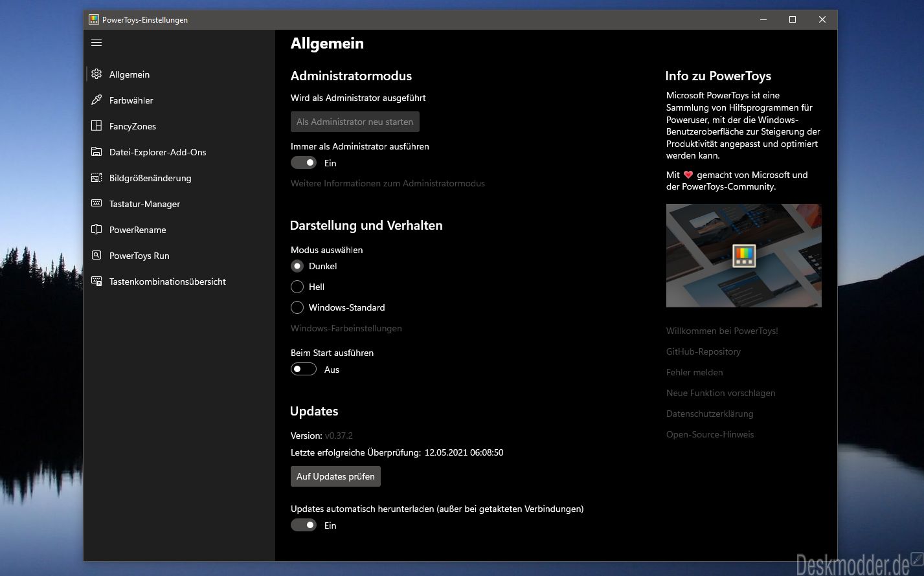Click the hamburger navigation menu icon
924x576 pixels.
96,43
